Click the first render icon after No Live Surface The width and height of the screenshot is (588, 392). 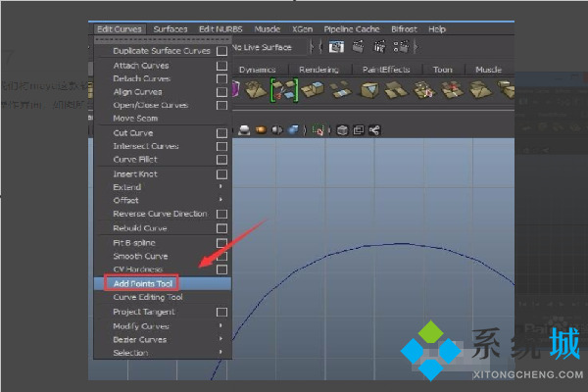pyautogui.click(x=336, y=46)
